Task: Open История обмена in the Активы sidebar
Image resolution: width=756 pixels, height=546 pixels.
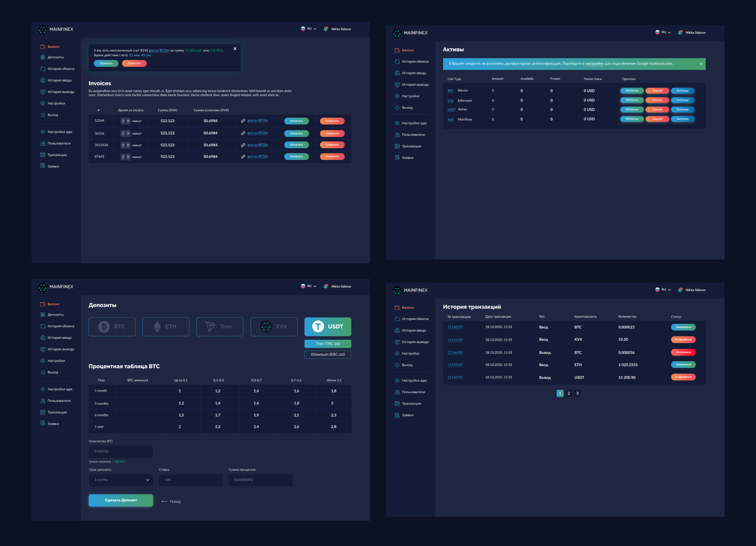Action: (415, 61)
